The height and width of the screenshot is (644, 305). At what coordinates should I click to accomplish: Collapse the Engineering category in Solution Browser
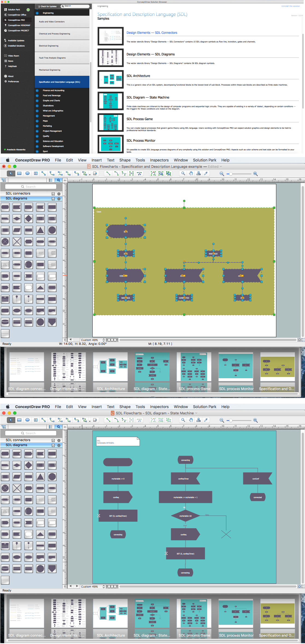[x=37, y=13]
